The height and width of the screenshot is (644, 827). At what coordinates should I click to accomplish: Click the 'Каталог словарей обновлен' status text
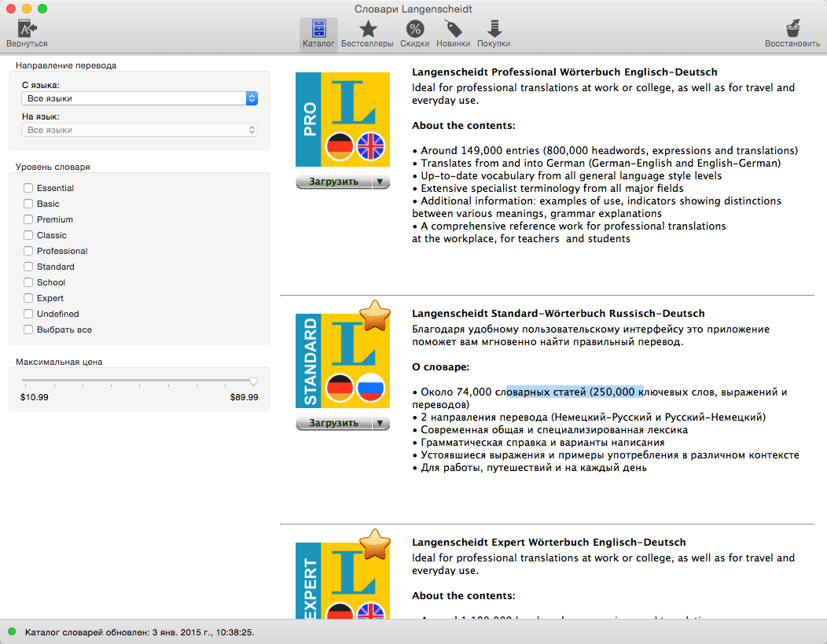(140, 632)
